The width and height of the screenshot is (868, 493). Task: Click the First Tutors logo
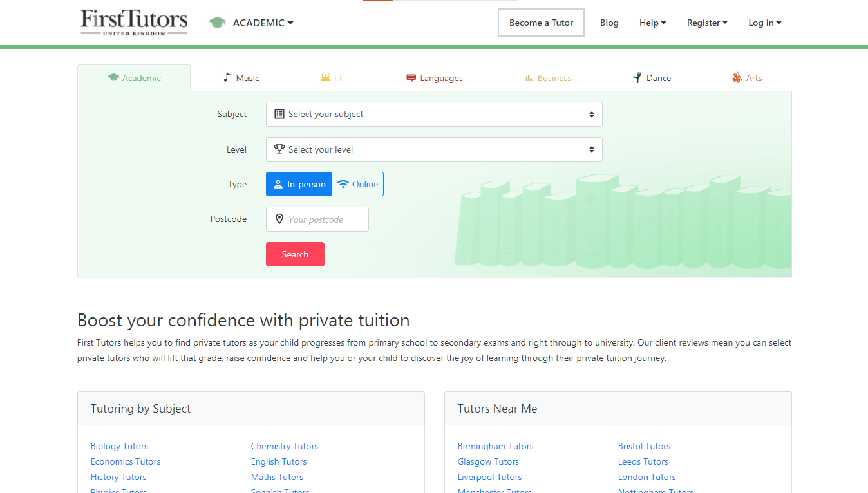tap(134, 23)
